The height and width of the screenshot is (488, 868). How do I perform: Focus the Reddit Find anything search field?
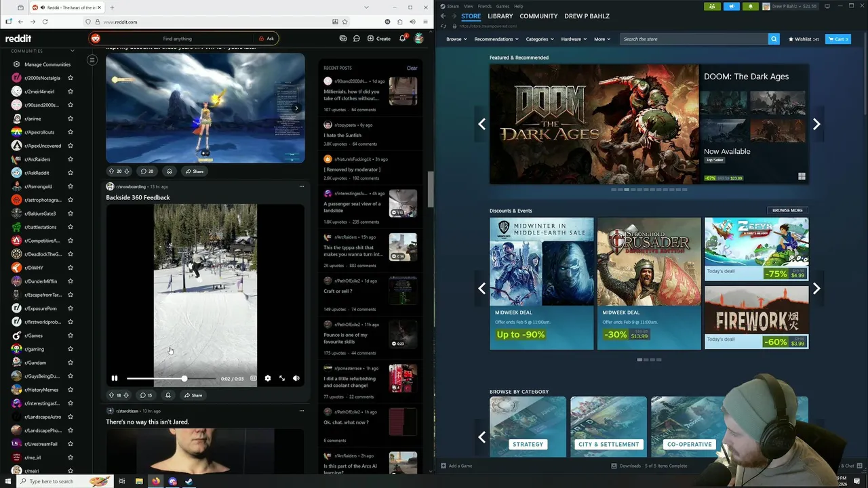click(178, 39)
